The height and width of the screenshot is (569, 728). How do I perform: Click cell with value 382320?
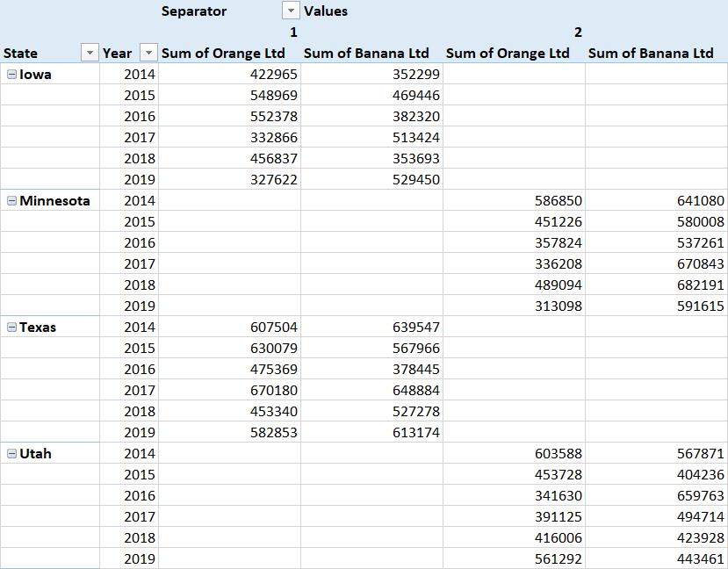coord(371,116)
